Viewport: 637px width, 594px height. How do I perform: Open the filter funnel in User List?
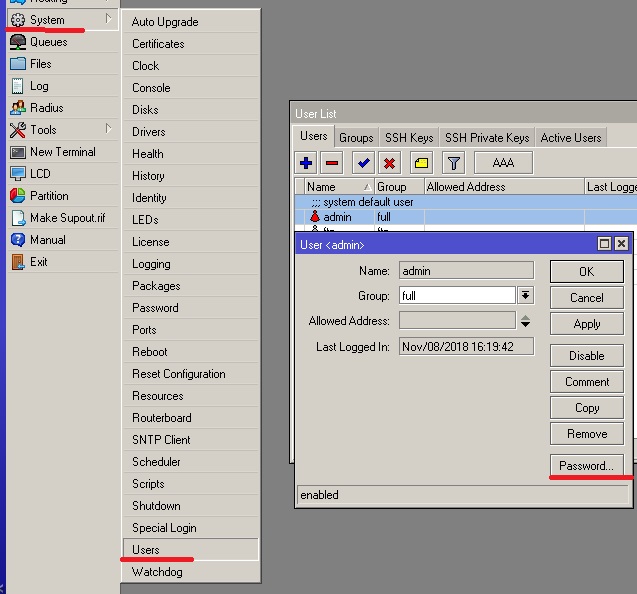coord(453,163)
